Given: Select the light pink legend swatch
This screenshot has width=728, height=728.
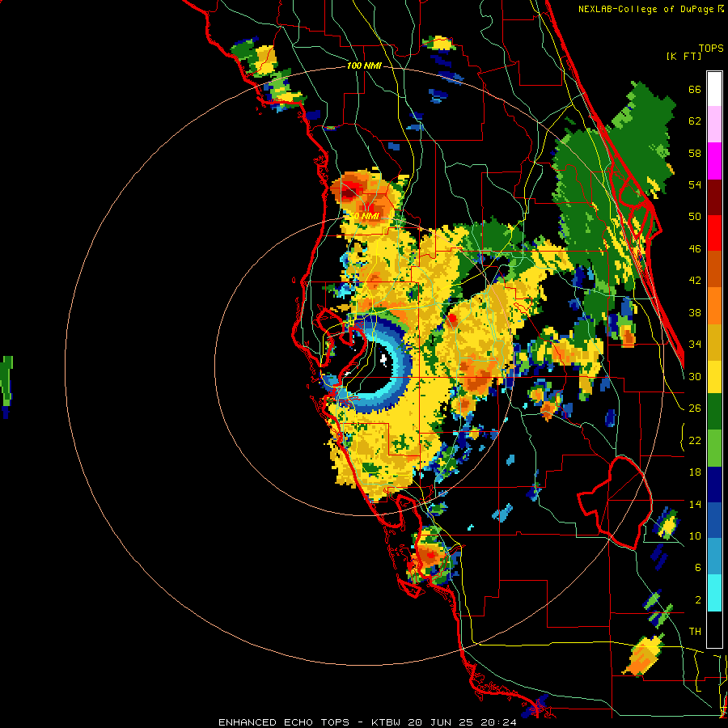Looking at the screenshot, I should point(714,125).
